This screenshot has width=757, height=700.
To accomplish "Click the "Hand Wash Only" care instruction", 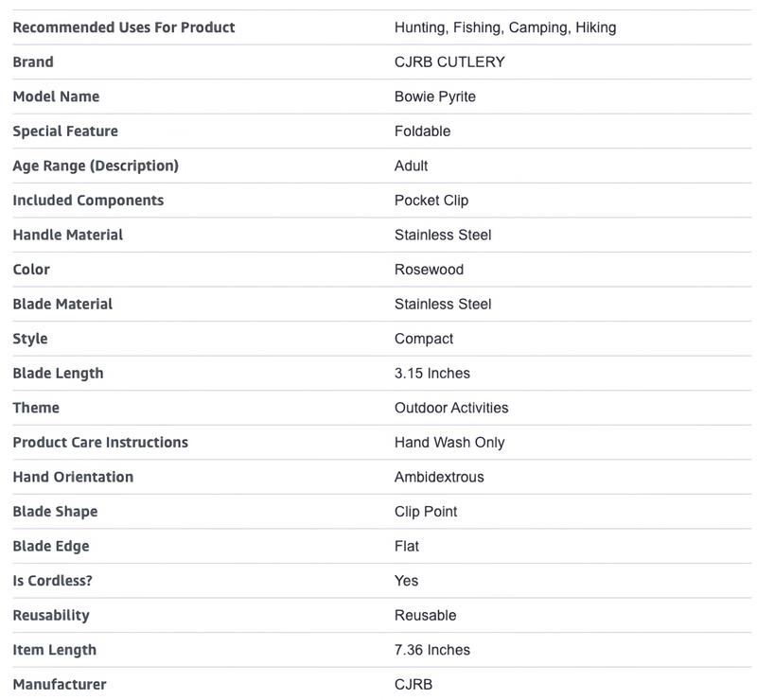I will [x=449, y=443].
